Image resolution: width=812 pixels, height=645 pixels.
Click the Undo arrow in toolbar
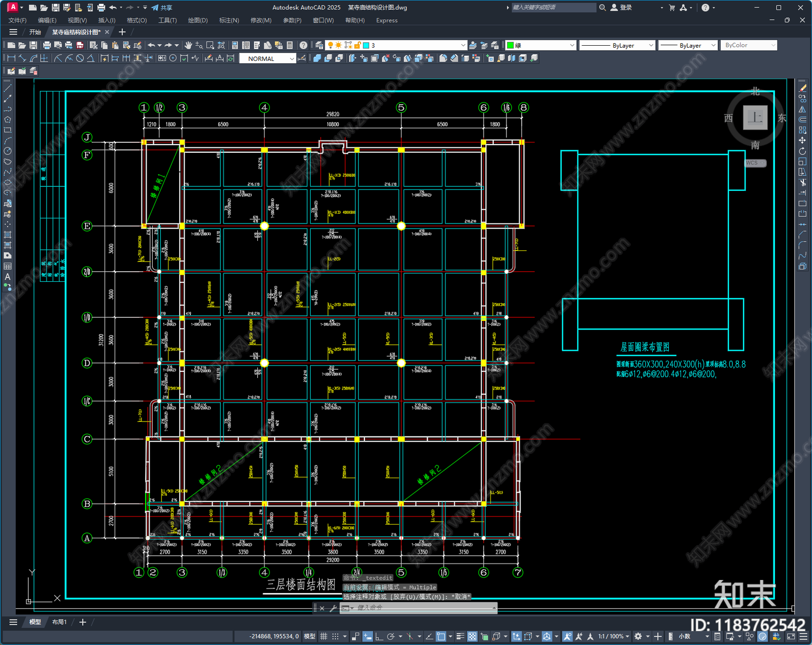coord(151,45)
